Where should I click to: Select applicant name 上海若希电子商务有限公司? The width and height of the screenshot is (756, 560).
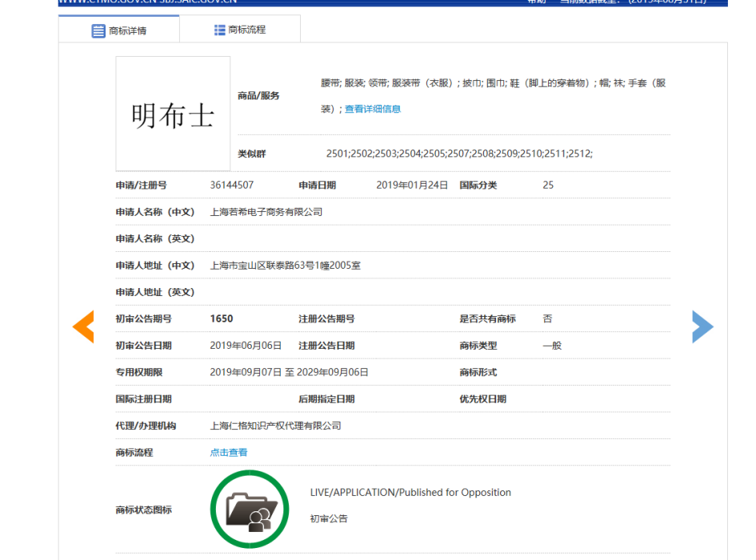pos(266,212)
